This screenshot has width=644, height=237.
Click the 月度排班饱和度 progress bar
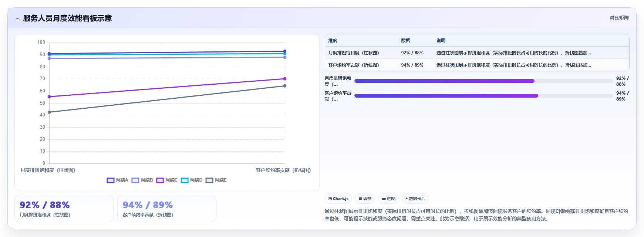tap(484, 81)
